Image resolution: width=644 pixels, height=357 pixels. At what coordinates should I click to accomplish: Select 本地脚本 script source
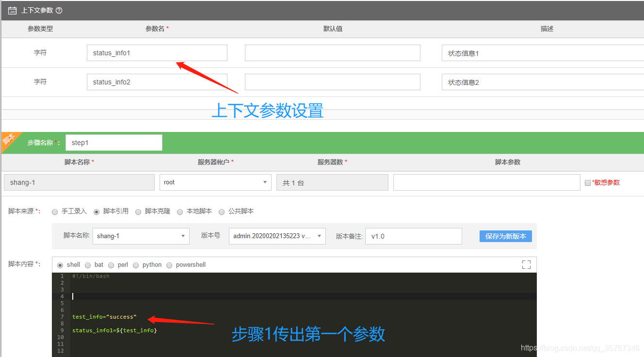180,211
